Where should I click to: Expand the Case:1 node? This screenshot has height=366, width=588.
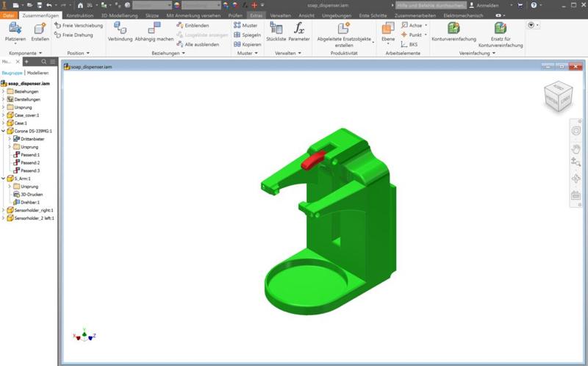[4, 123]
